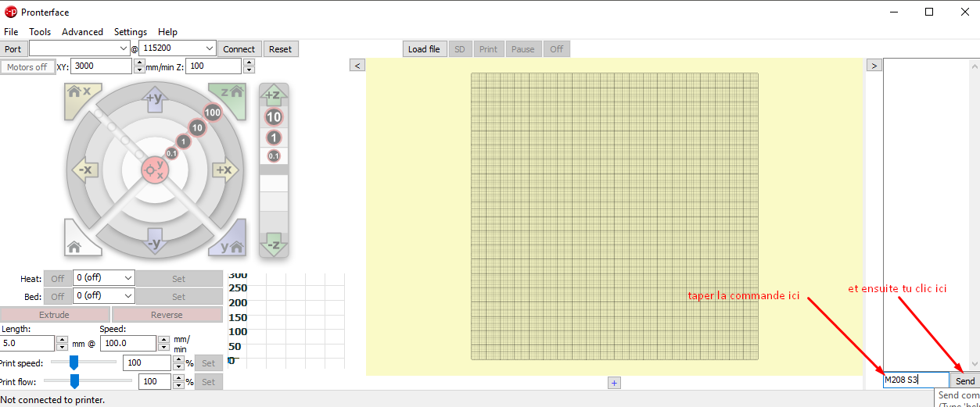Click the Port button

coord(13,48)
